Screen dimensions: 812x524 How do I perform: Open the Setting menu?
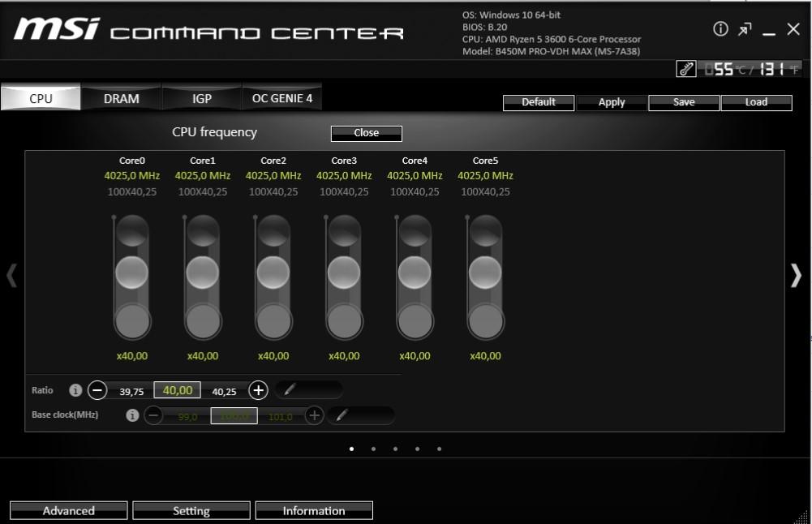click(191, 510)
